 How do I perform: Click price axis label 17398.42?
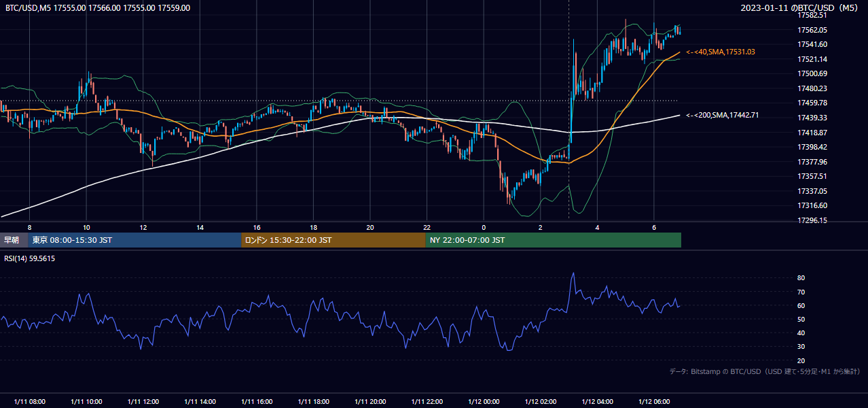tap(812, 147)
